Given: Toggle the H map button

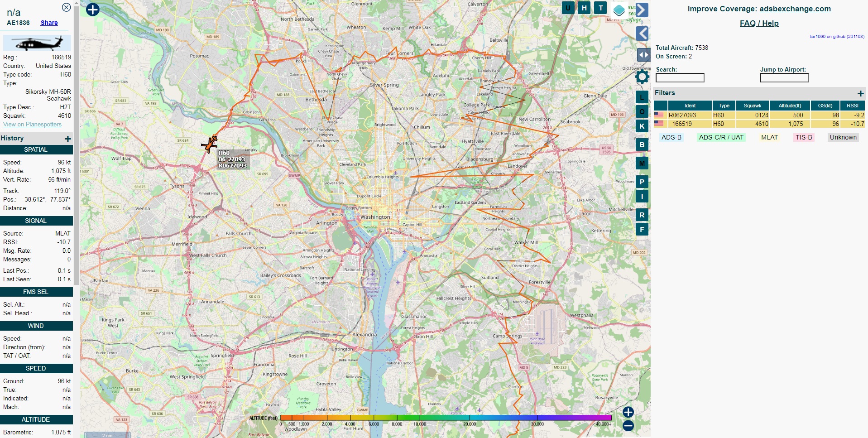Looking at the screenshot, I should point(584,8).
